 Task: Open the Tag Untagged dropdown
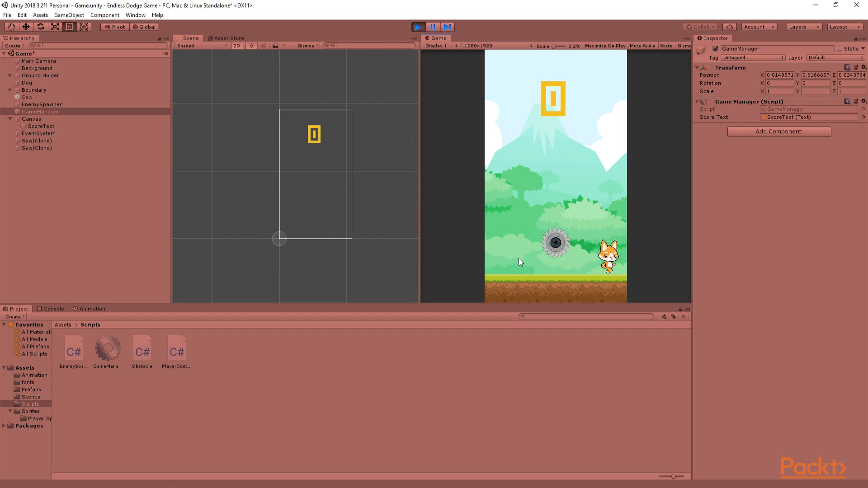click(753, 58)
